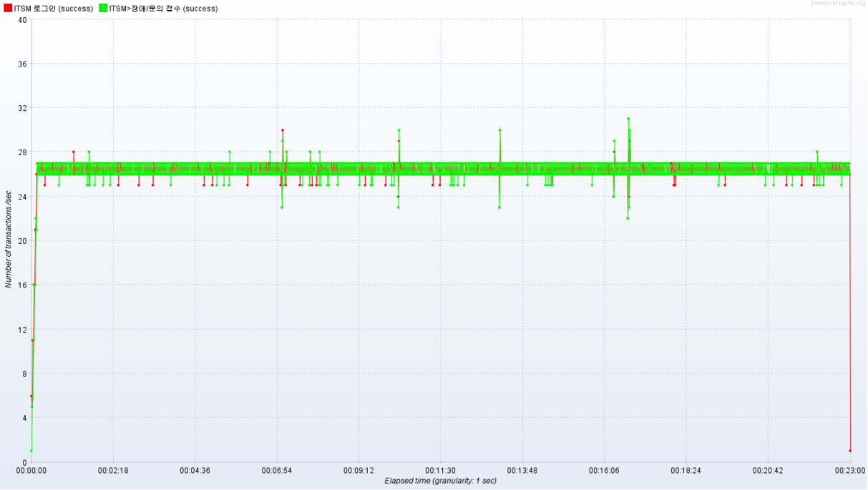The width and height of the screenshot is (868, 490).
Task: Select the ITSM 로그인 (success) legend label
Action: [54, 9]
